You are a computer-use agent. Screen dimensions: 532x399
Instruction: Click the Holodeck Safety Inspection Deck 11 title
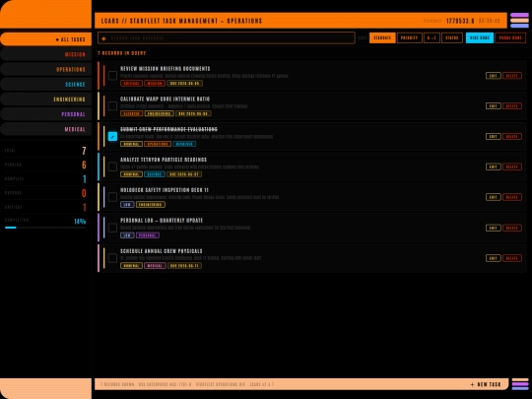pos(165,190)
